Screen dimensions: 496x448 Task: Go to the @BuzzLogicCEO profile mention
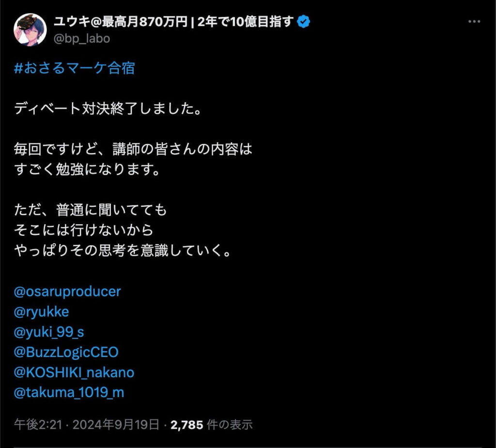[x=66, y=352]
